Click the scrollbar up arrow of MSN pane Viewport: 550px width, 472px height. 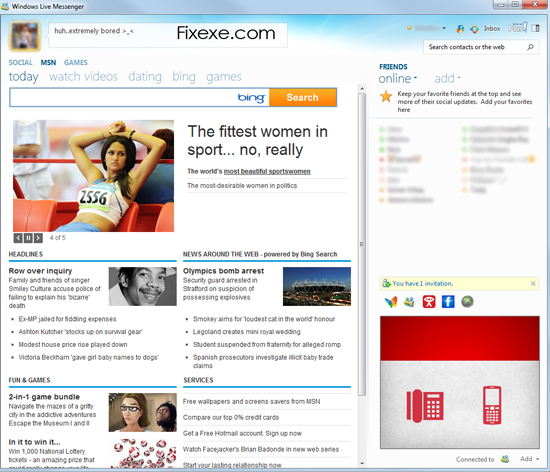(362, 89)
